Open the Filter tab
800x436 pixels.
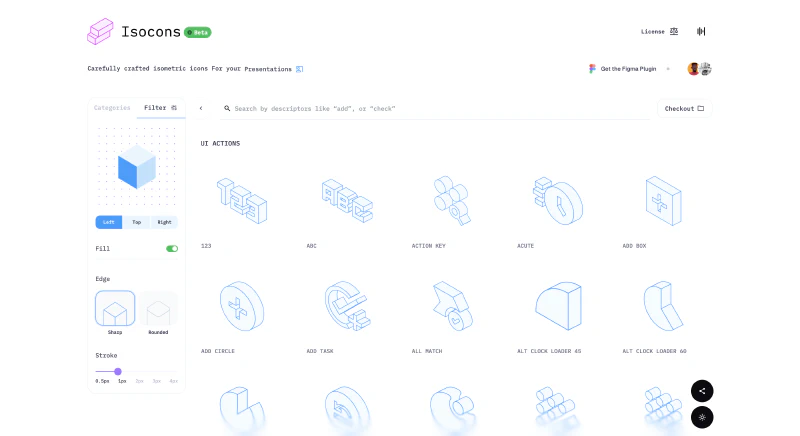(160, 107)
